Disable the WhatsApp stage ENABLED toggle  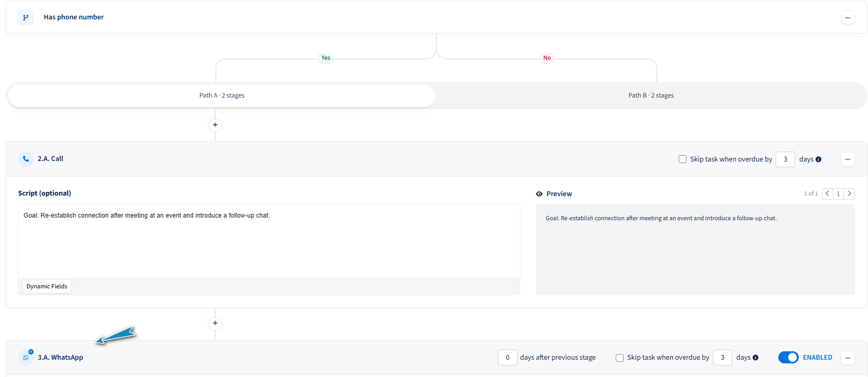coord(788,358)
